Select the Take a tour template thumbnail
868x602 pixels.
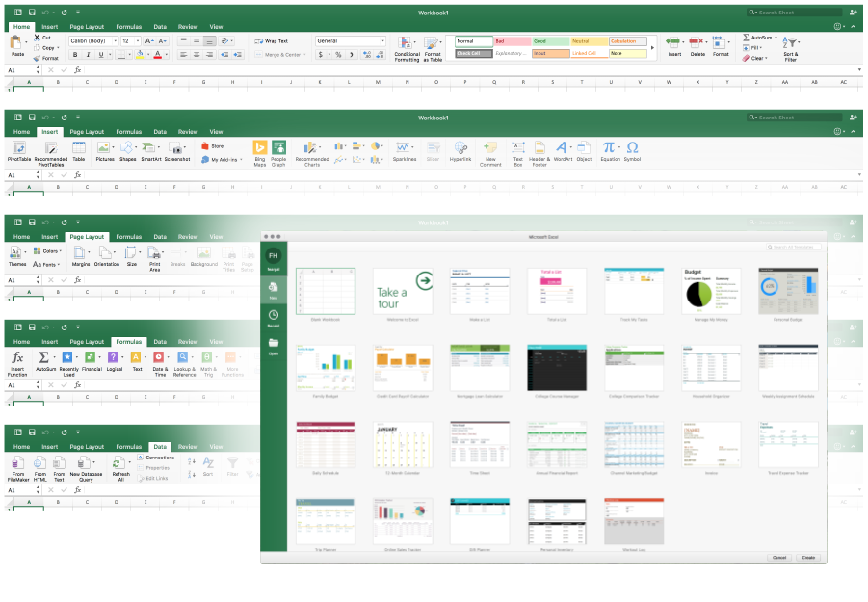coord(403,291)
